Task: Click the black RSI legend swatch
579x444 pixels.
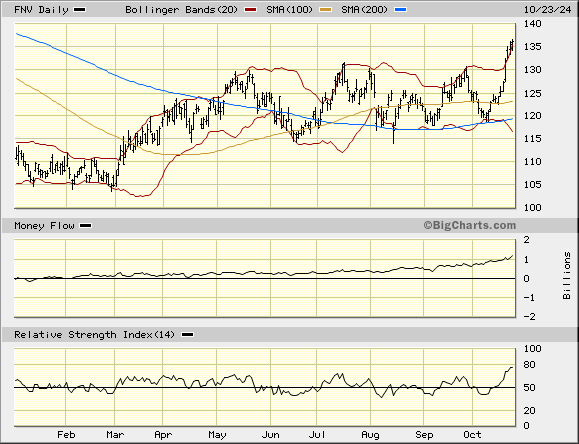Action: pyautogui.click(x=188, y=335)
